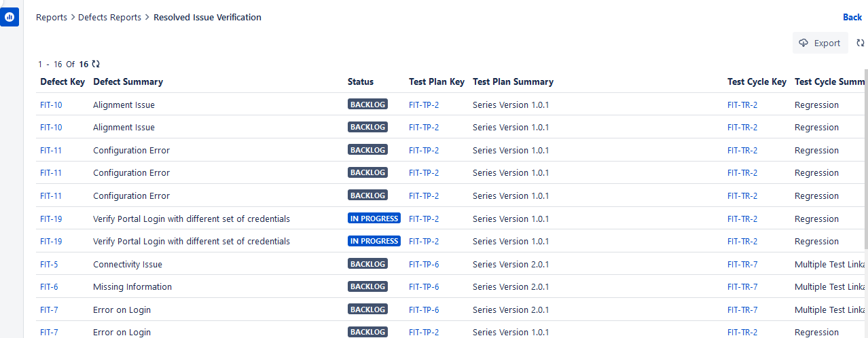The height and width of the screenshot is (338, 868).
Task: Click the Defect Summary column header
Action: coord(128,81)
